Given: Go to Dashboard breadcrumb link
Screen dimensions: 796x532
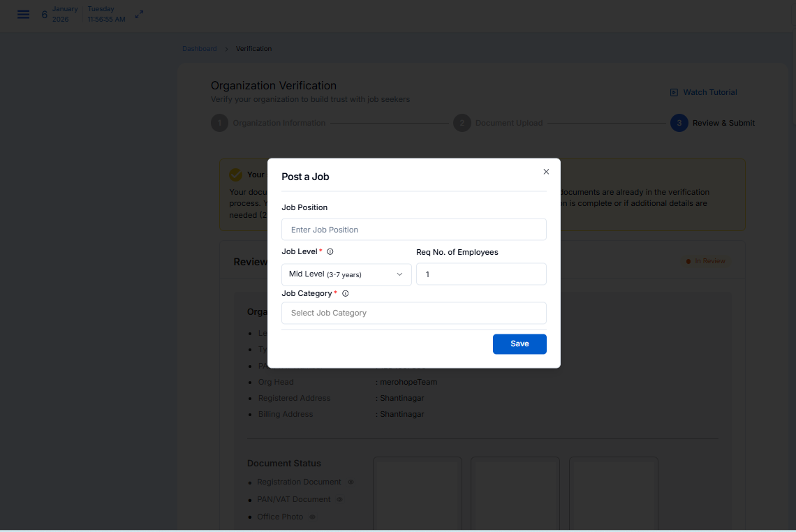Looking at the screenshot, I should coord(199,49).
